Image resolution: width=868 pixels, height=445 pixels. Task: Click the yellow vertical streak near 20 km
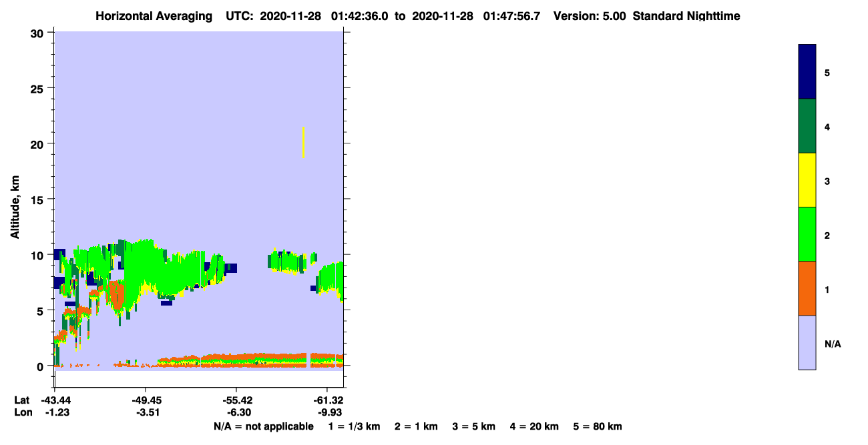click(x=303, y=142)
